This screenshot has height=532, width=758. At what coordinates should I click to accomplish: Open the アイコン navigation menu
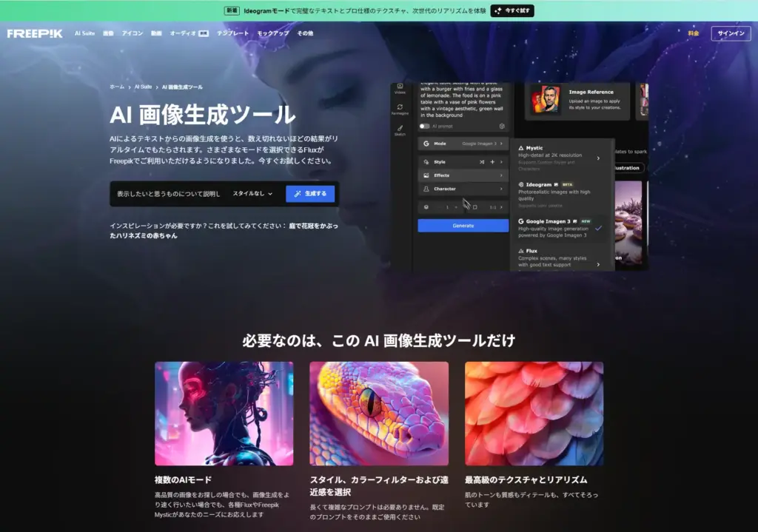pos(133,33)
